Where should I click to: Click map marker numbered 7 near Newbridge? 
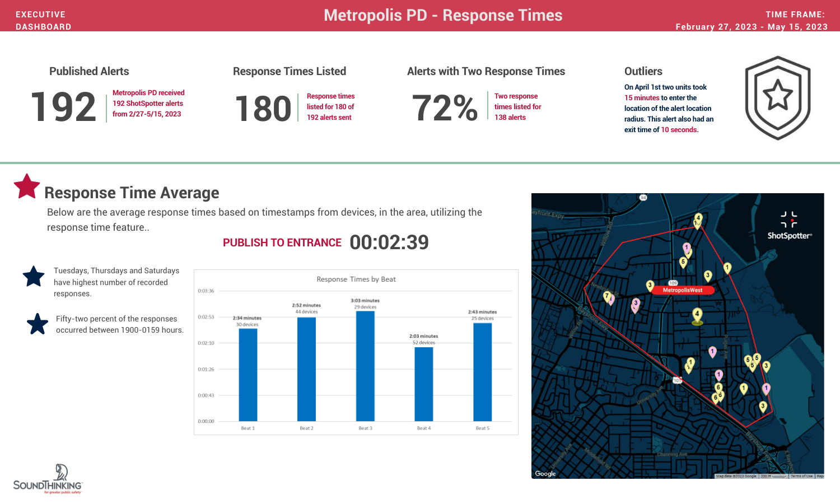coord(608,295)
